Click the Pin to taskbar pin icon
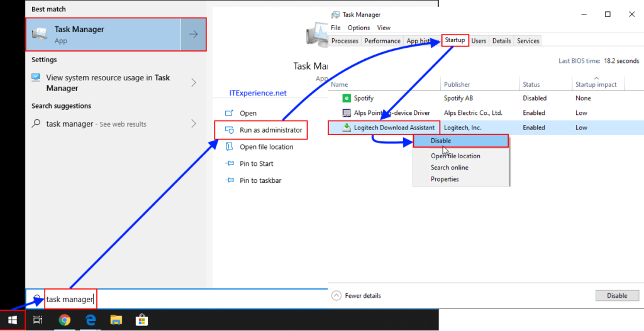The image size is (644, 331). [229, 180]
